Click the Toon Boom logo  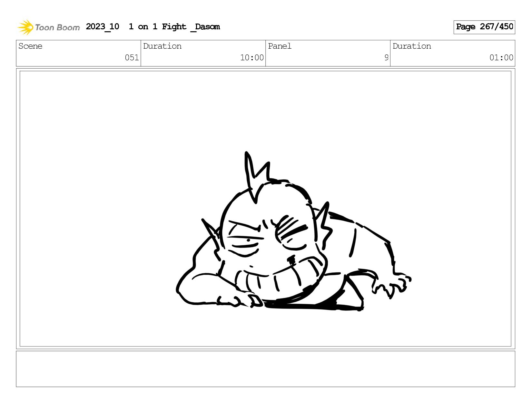pos(48,27)
